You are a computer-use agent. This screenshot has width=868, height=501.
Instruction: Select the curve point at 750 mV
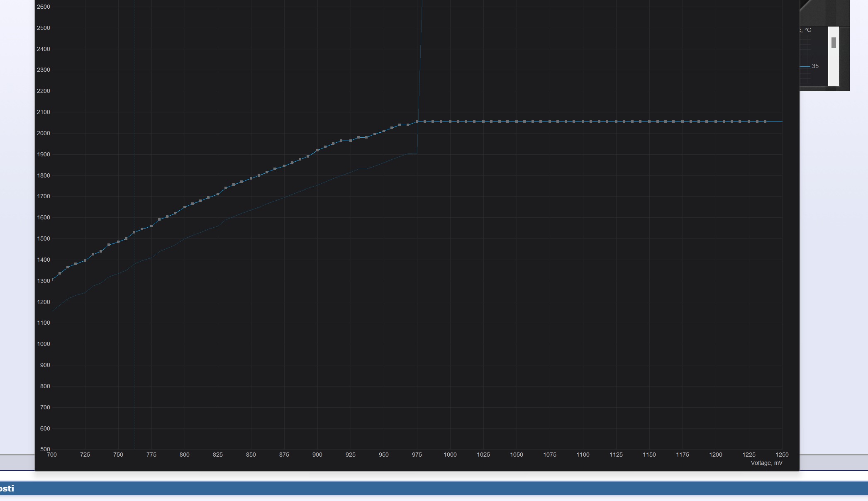tap(118, 242)
